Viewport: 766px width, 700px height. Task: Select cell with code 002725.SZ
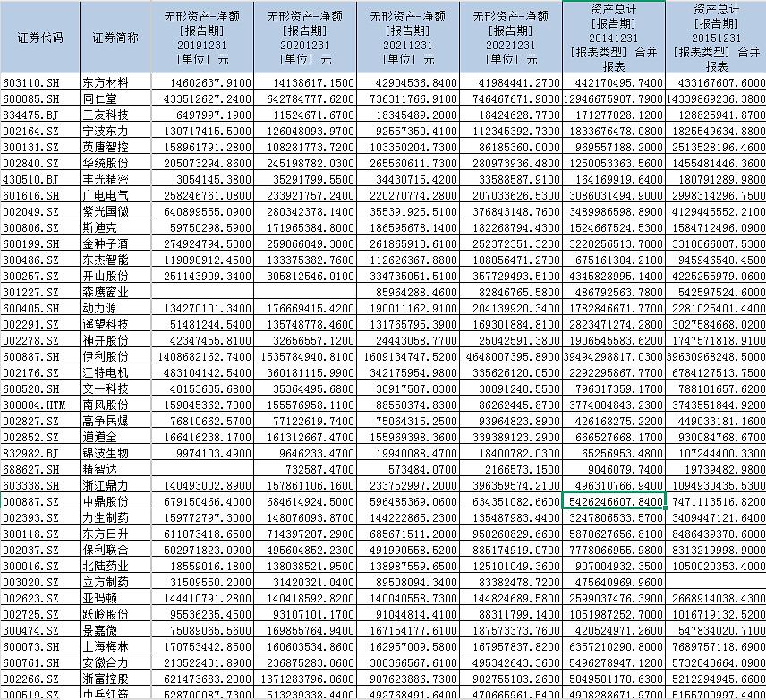40,614
